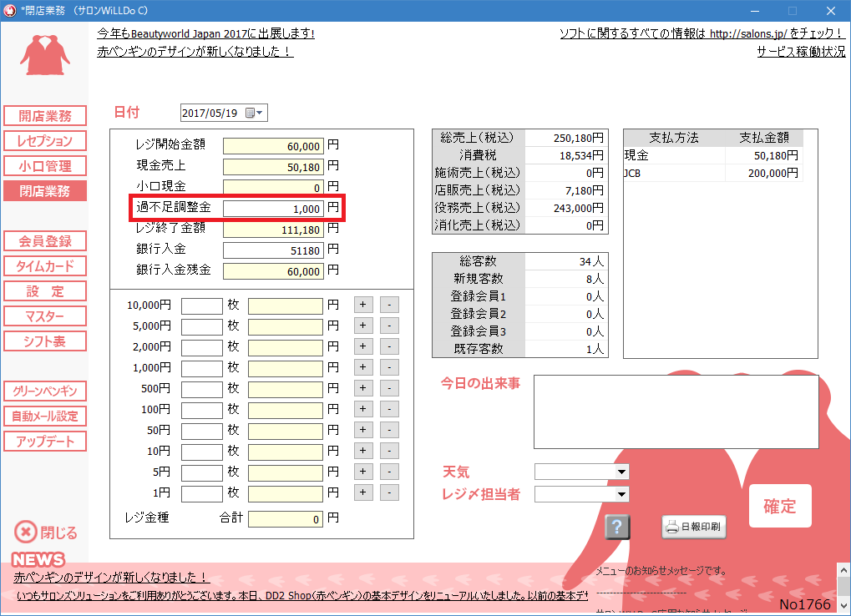Click the blue question mark help icon
851x616 pixels.
pyautogui.click(x=617, y=527)
